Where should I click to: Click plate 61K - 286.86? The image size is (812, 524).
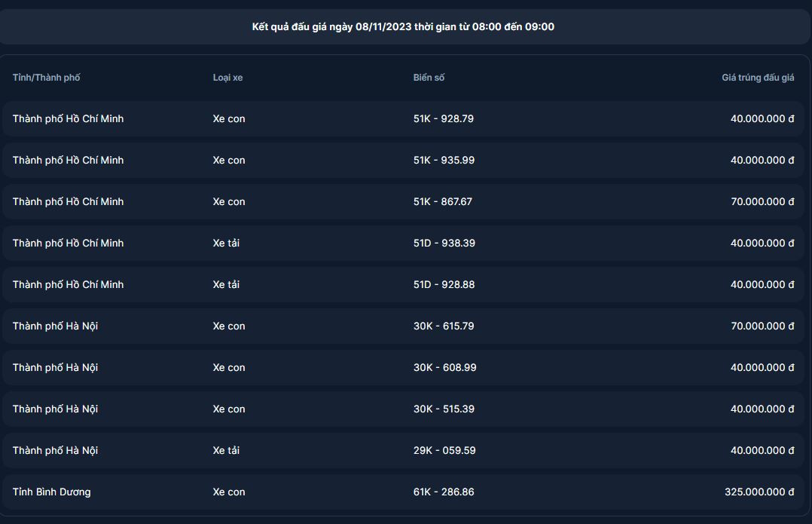[444, 492]
